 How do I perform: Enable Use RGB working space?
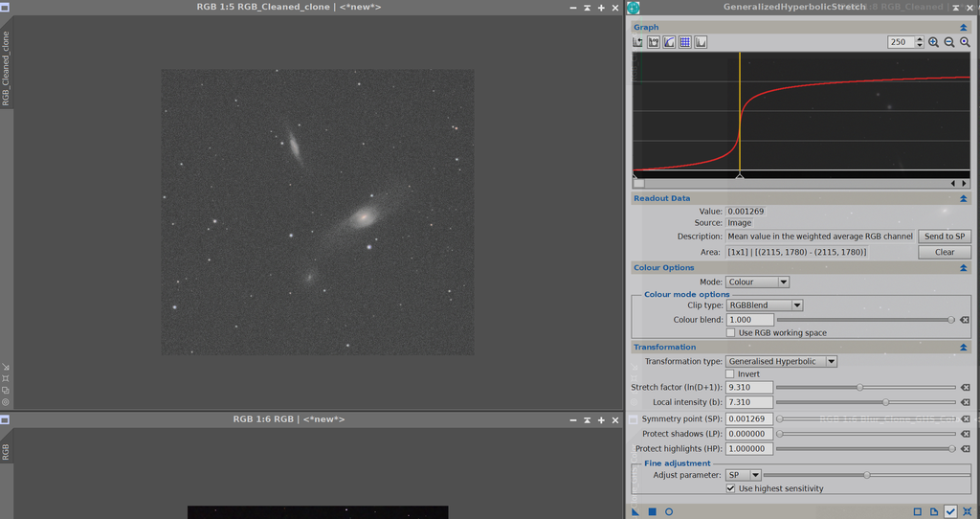[730, 332]
